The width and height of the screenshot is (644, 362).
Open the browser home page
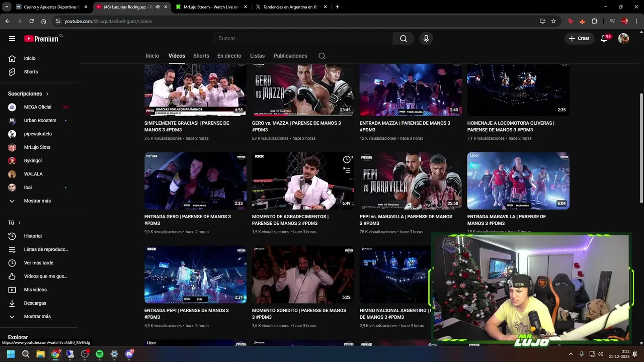(44, 21)
